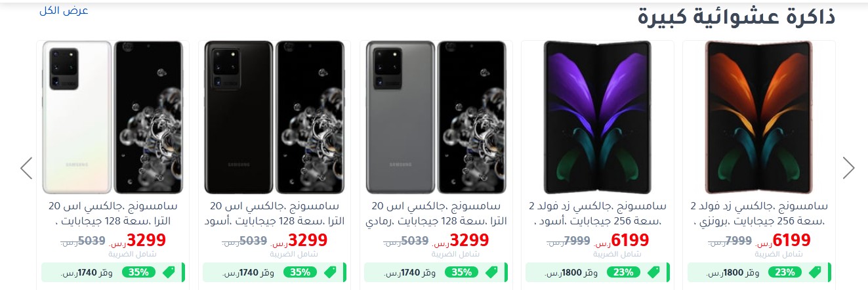This screenshot has width=868, height=290.
Task: Click 35% badge on white S20 Ultra
Action: (139, 272)
